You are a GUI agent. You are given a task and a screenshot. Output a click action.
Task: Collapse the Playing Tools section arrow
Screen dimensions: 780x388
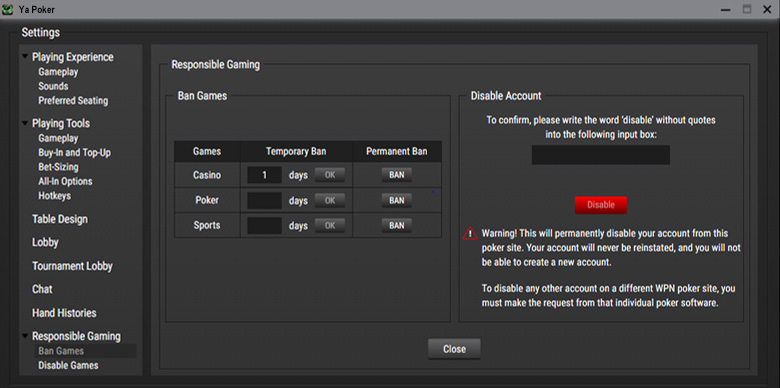25,122
